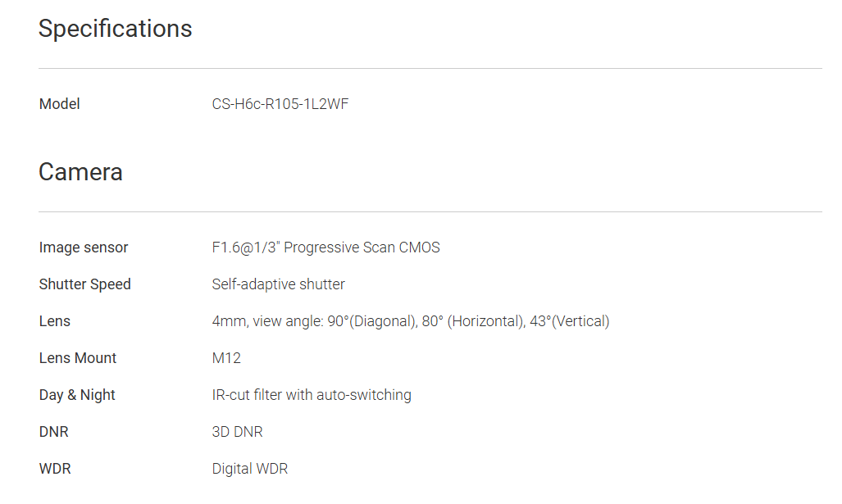
Task: Click the divider line below Specifications heading
Action: click(430, 68)
